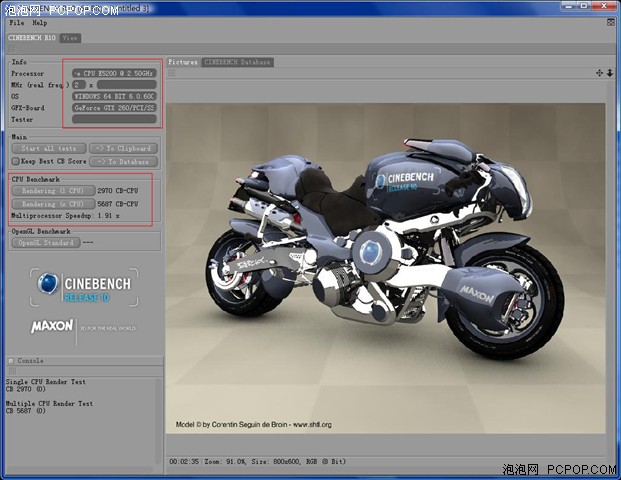Click the real frequency MHz input field
The height and width of the screenshot is (480, 621).
127,84
